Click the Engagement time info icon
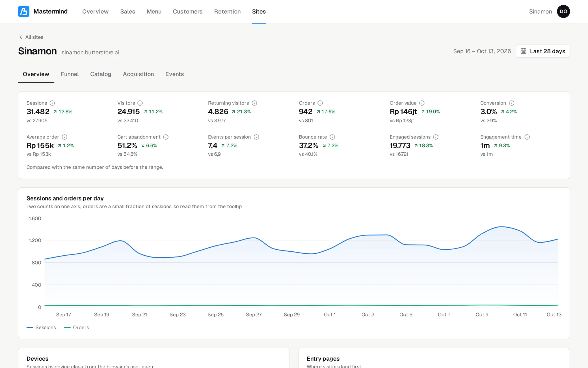The image size is (588, 368). (527, 137)
